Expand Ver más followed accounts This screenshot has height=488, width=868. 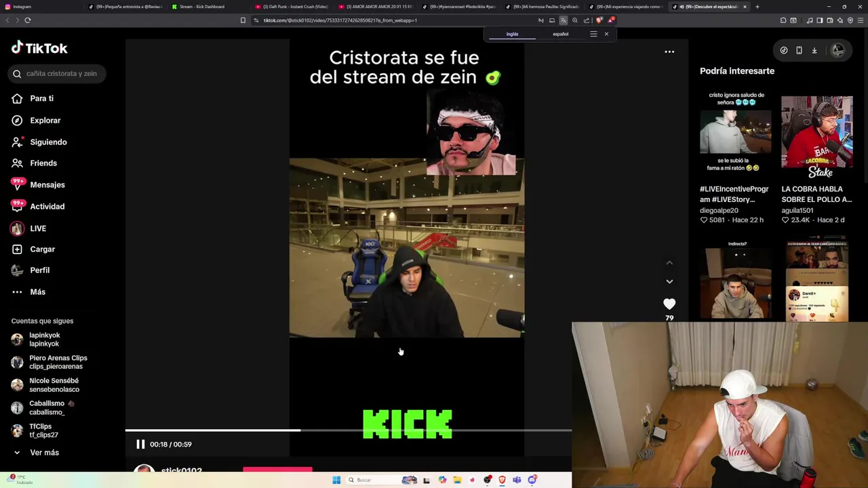click(x=35, y=452)
